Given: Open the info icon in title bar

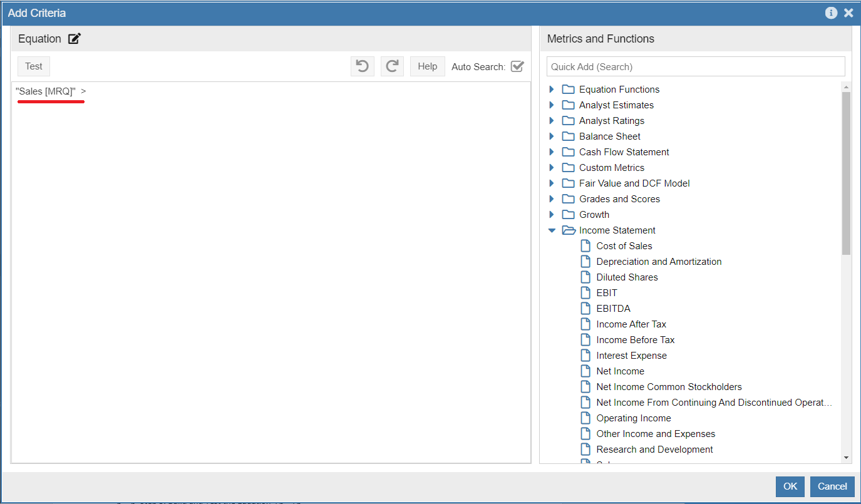Looking at the screenshot, I should [831, 13].
